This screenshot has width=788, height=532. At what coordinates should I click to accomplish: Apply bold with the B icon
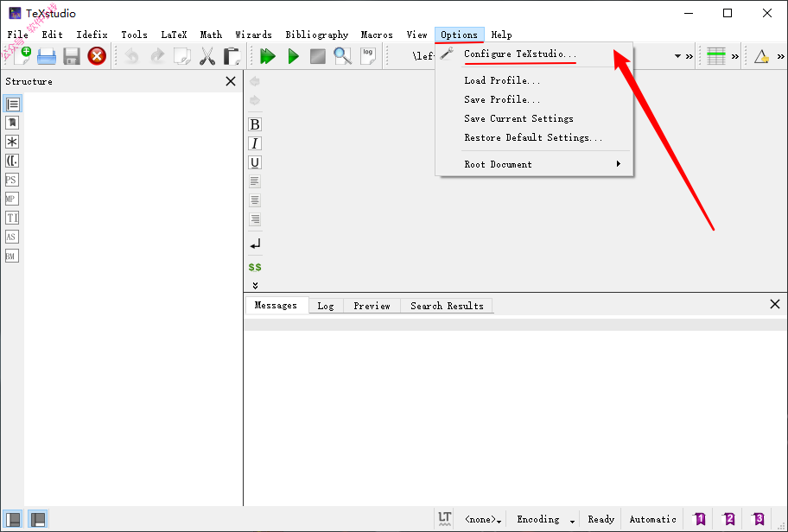255,124
